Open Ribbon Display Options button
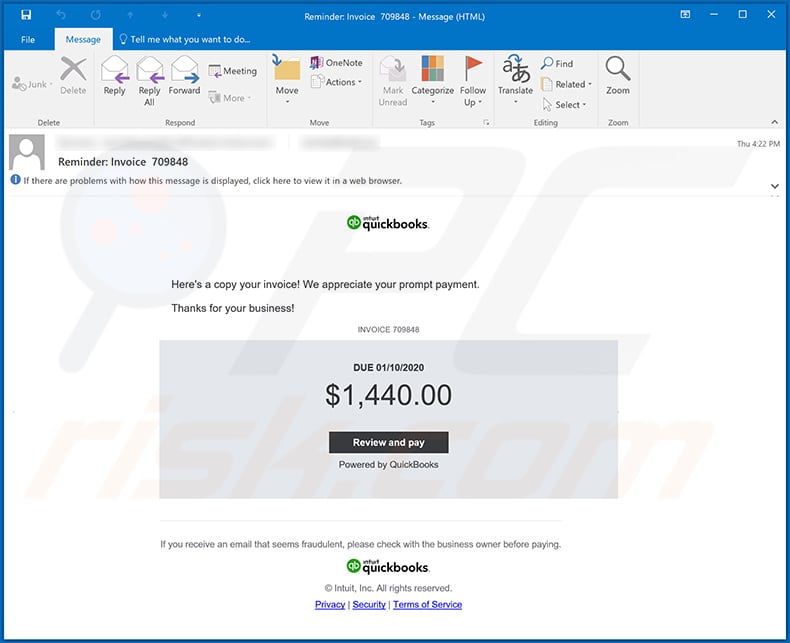The image size is (790, 643). [x=685, y=15]
